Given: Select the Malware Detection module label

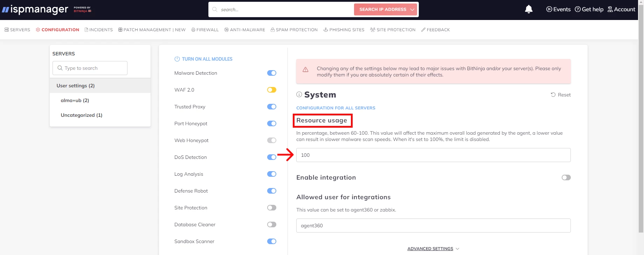Looking at the screenshot, I should [196, 73].
